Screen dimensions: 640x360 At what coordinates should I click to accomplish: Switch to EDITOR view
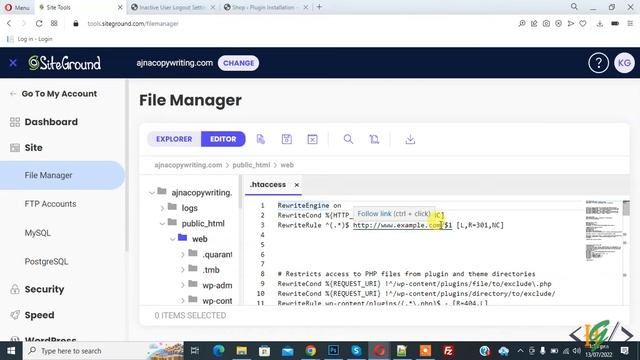click(x=223, y=139)
